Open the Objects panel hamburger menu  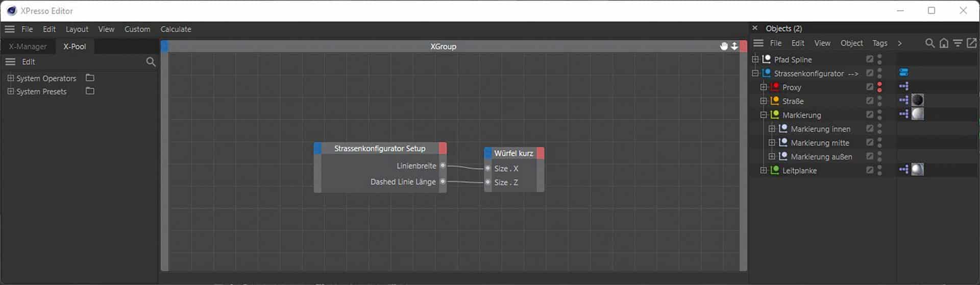coord(758,43)
